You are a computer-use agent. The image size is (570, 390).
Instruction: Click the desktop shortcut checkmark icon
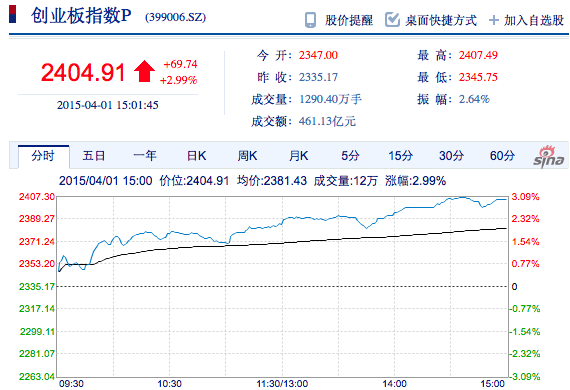pyautogui.click(x=392, y=20)
